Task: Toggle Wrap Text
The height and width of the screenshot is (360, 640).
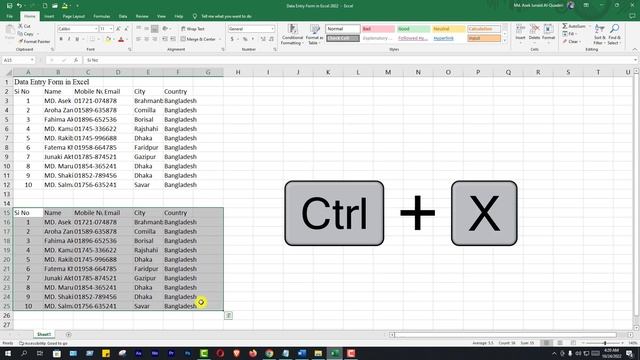Action: pos(193,29)
